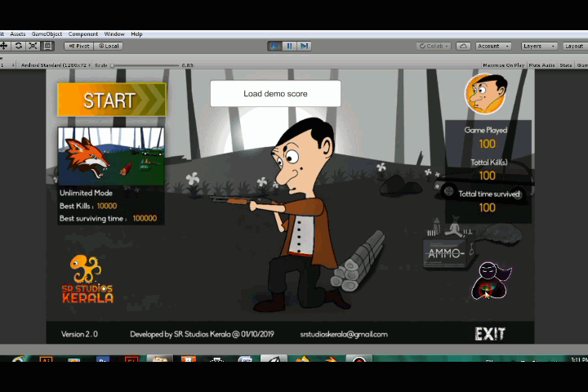The image size is (588, 392).
Task: Pause the running game
Action: click(289, 46)
